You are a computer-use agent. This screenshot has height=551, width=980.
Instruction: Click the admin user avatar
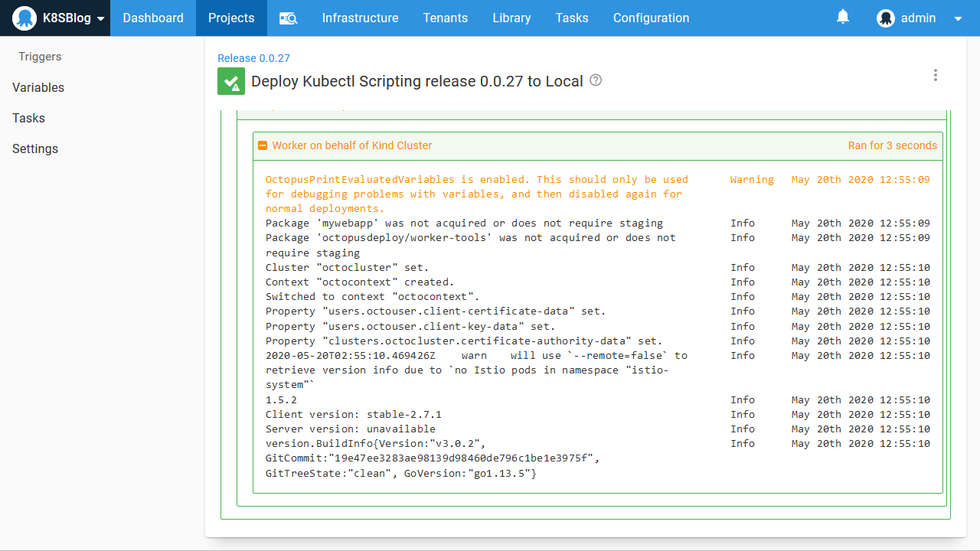886,18
